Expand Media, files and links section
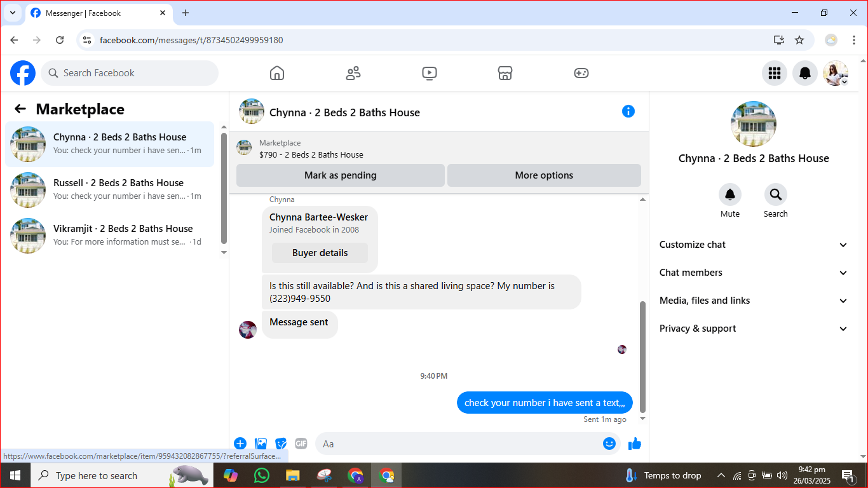868x488 pixels. click(754, 301)
